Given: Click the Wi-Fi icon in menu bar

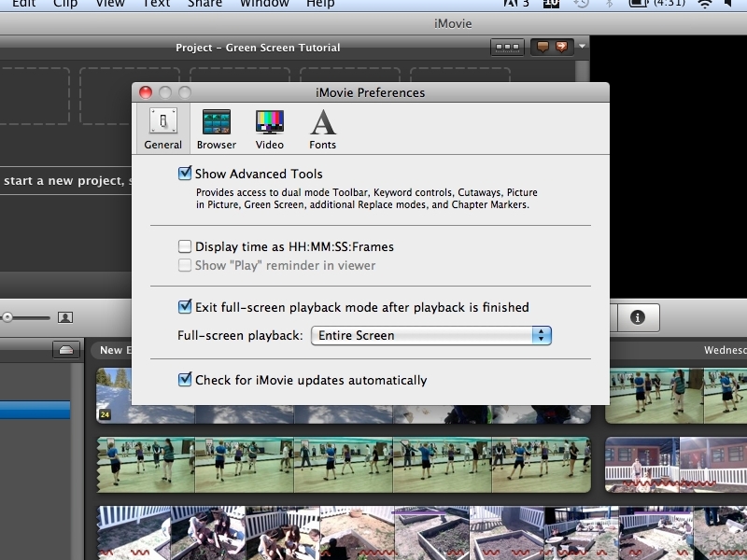Looking at the screenshot, I should coord(705,4).
